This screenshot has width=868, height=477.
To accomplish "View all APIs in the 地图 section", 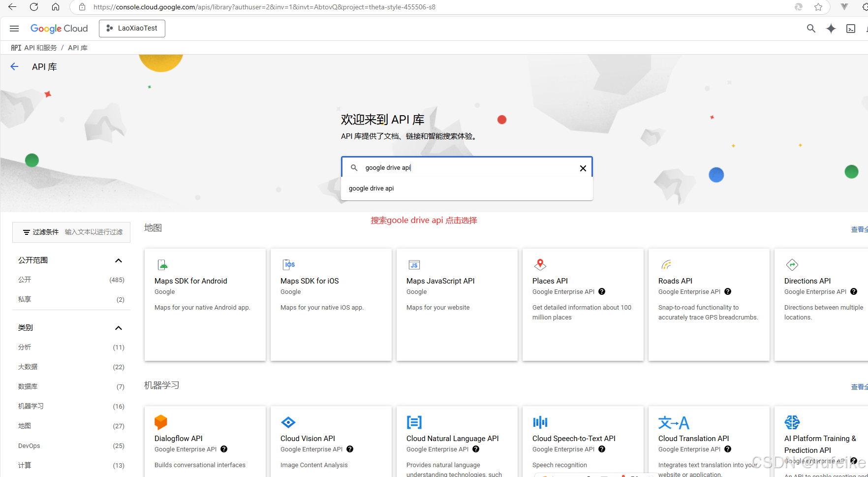I will click(859, 229).
